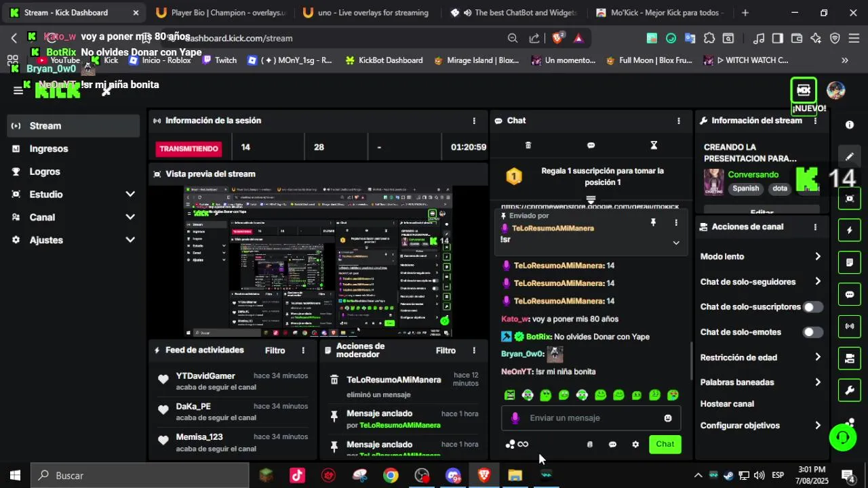Switch to the Mo'Kick browser tab

(x=660, y=13)
